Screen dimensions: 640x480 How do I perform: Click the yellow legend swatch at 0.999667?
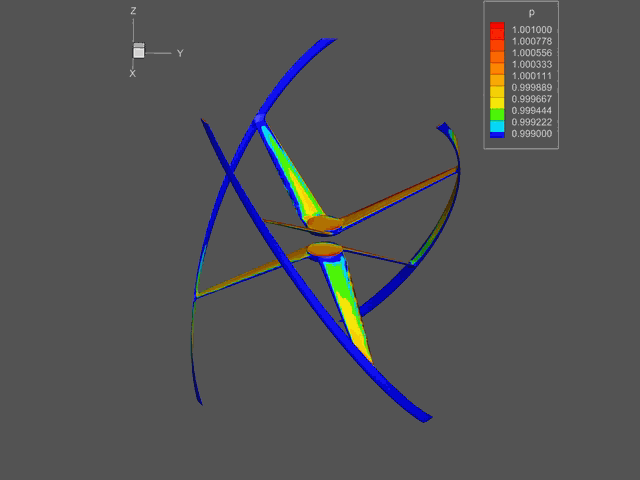(497, 103)
